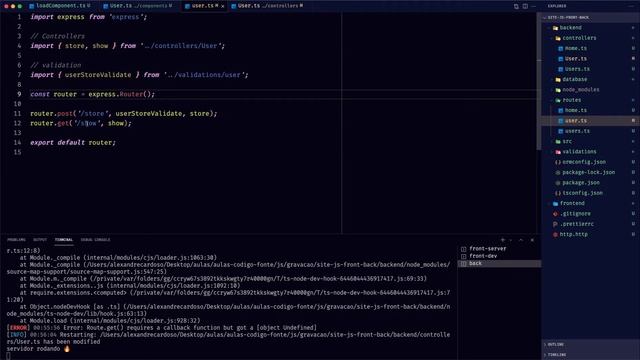This screenshot has width=640, height=360.
Task: Select the front-server terminal
Action: point(500,249)
